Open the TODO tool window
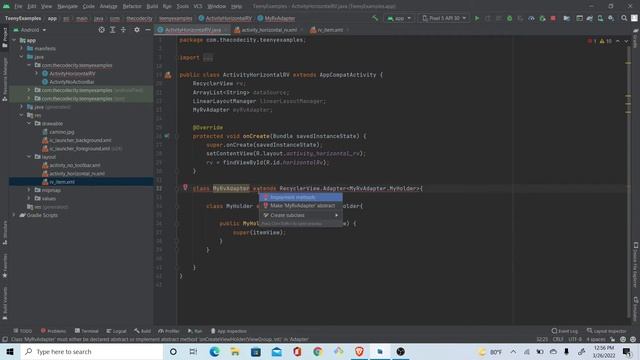This screenshot has width=640, height=360. pyautogui.click(x=22, y=331)
